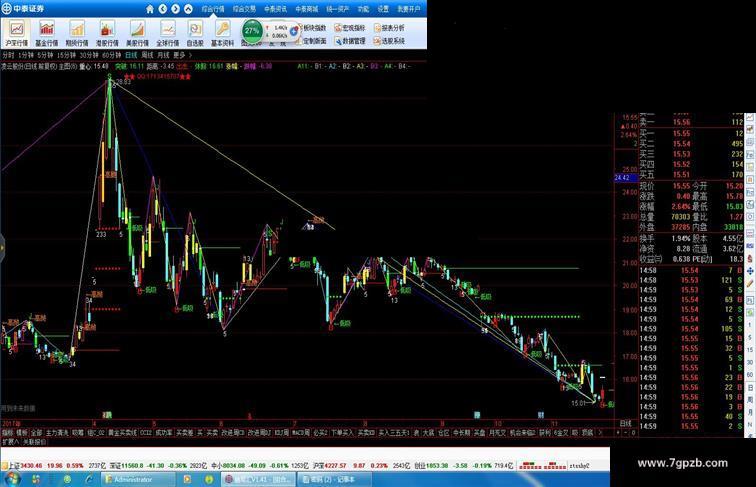Image resolution: width=756 pixels, height=487 pixels.
Task: Open Windows Start button
Action: 12,480
